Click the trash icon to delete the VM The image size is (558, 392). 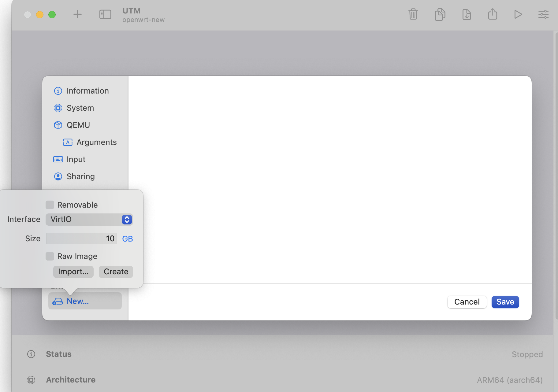tap(413, 14)
